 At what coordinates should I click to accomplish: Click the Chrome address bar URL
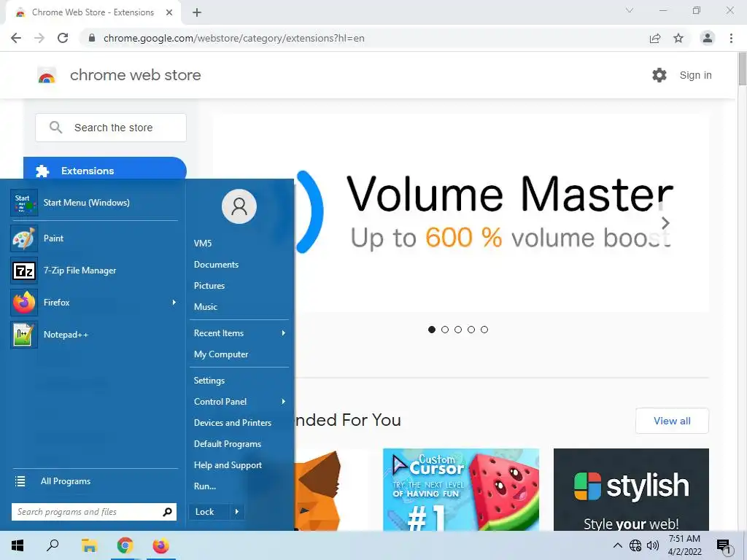234,38
